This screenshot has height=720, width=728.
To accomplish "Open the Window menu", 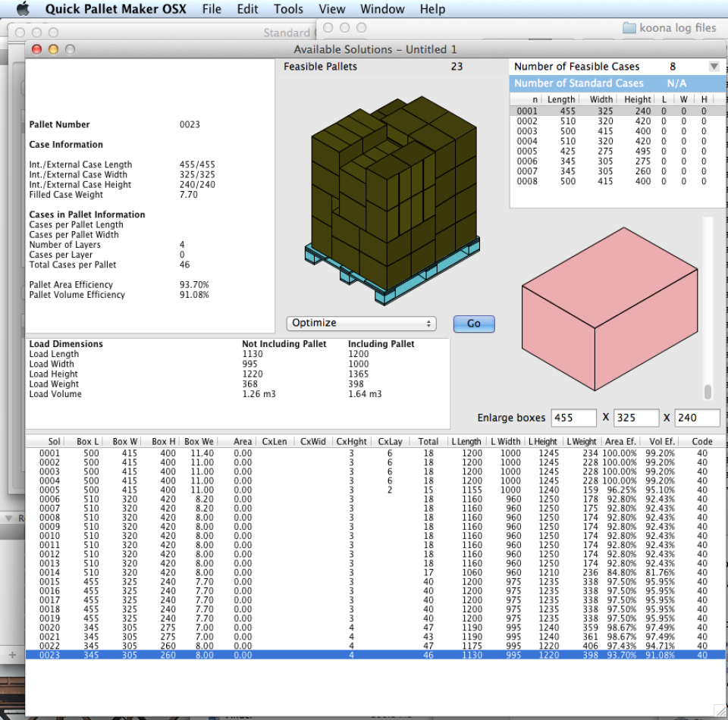I will (x=381, y=9).
